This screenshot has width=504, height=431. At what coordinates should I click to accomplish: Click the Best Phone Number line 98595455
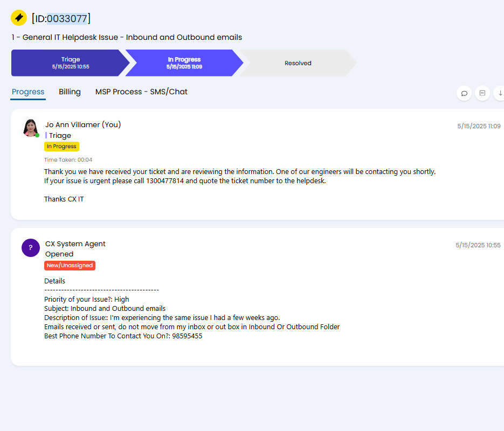point(123,336)
